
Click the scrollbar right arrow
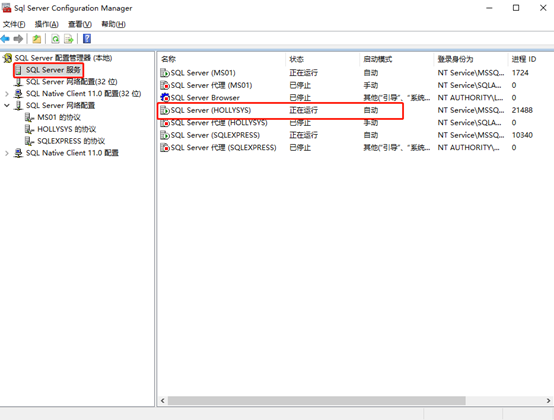coord(548,401)
